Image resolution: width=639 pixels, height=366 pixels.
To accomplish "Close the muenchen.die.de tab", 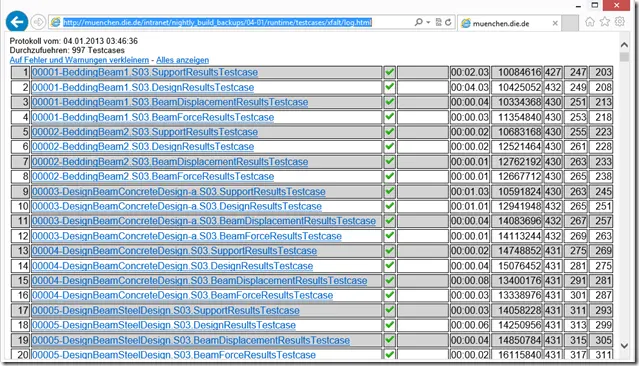I will [555, 23].
